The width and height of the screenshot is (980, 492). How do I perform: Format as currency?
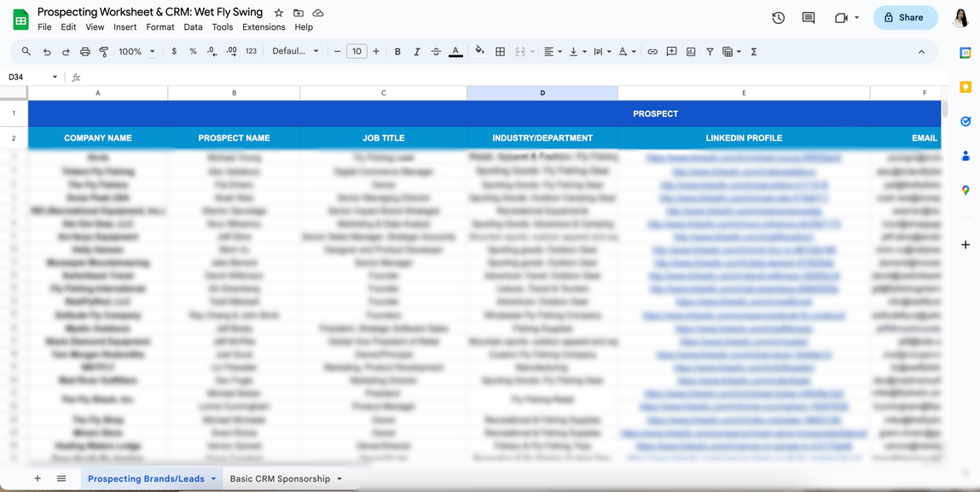click(x=174, y=52)
